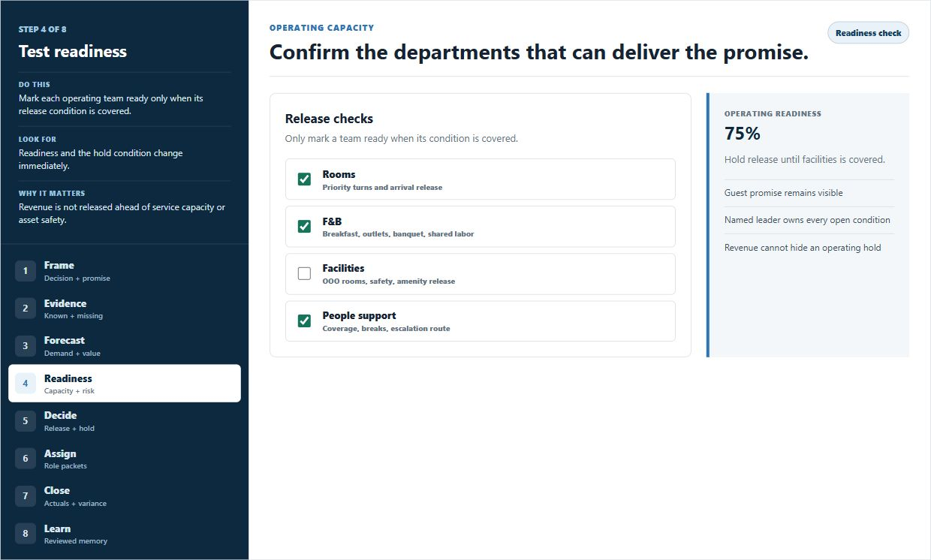Screen dimensions: 931x560
Task: Click 'Hold release until facilities is covered.'
Action: click(805, 159)
